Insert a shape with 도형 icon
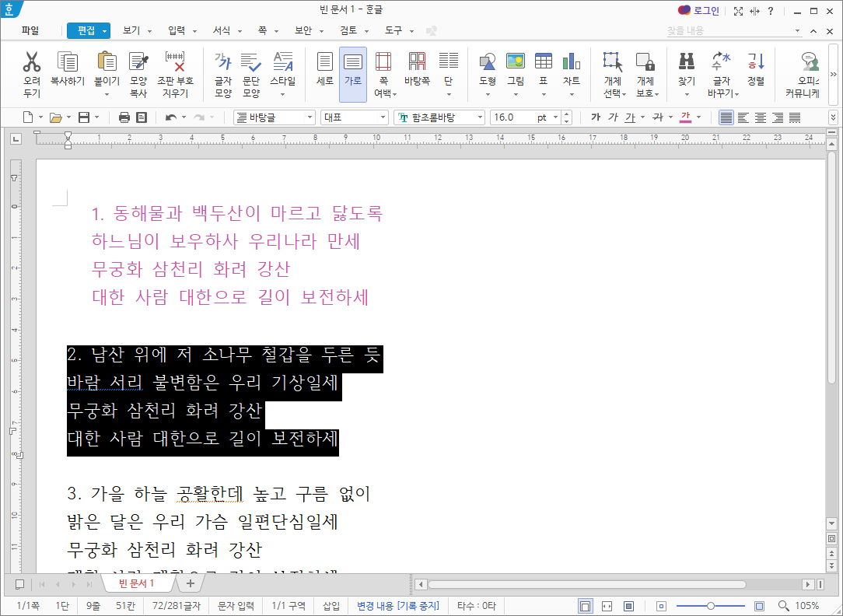 pyautogui.click(x=488, y=61)
